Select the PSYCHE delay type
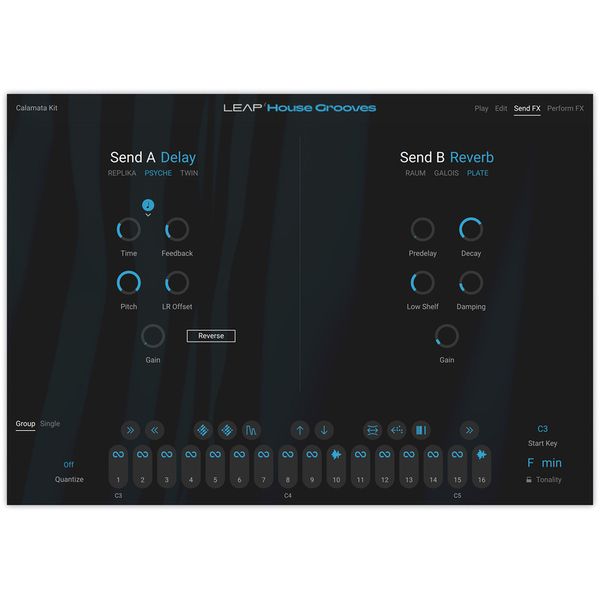600x600 pixels. [x=158, y=173]
